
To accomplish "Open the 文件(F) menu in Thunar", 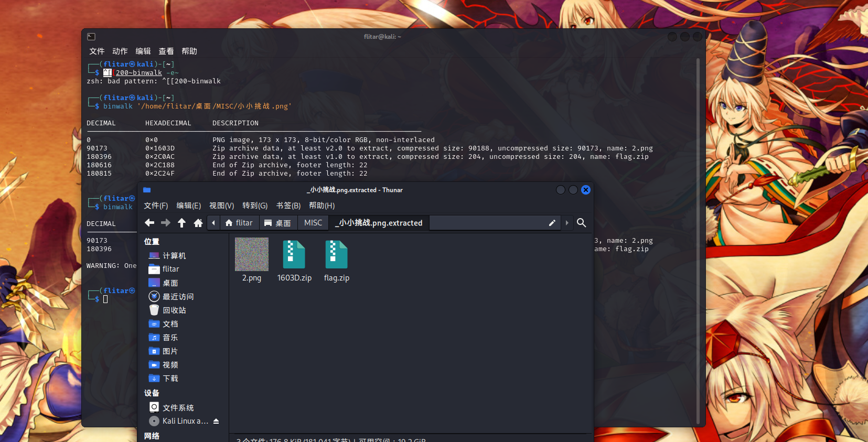I will (x=156, y=206).
